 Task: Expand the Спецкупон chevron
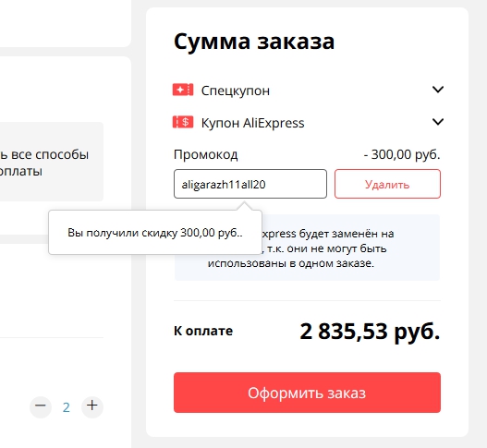coord(438,90)
